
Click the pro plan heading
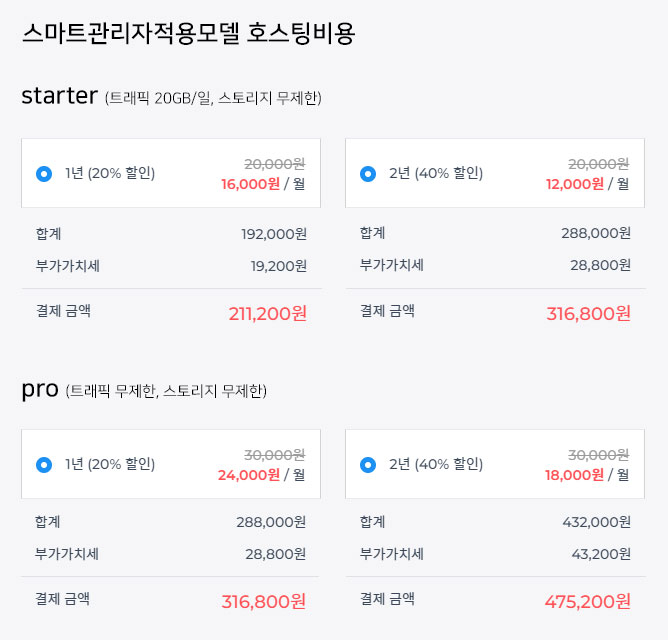click(x=40, y=389)
